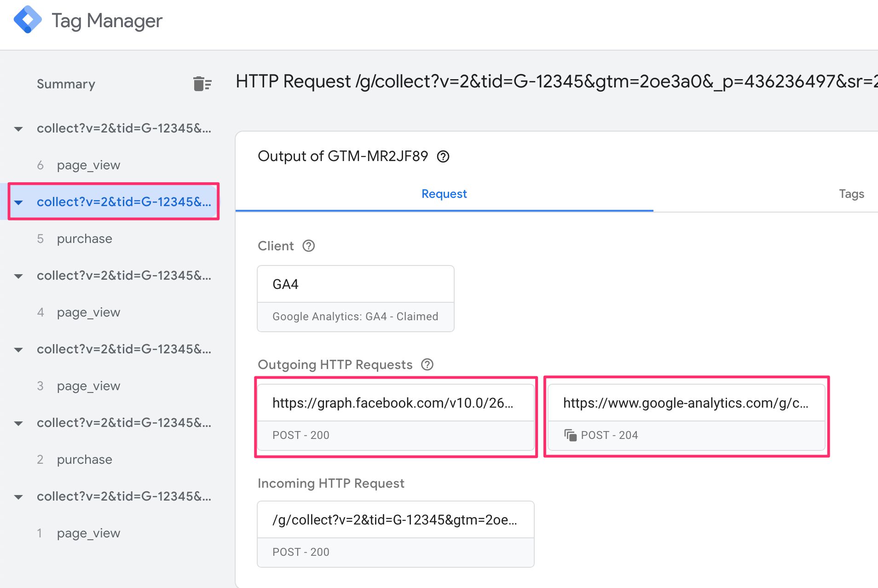Open the google-analytics.com outgoing request card
Image resolution: width=878 pixels, height=588 pixels.
pos(686,417)
